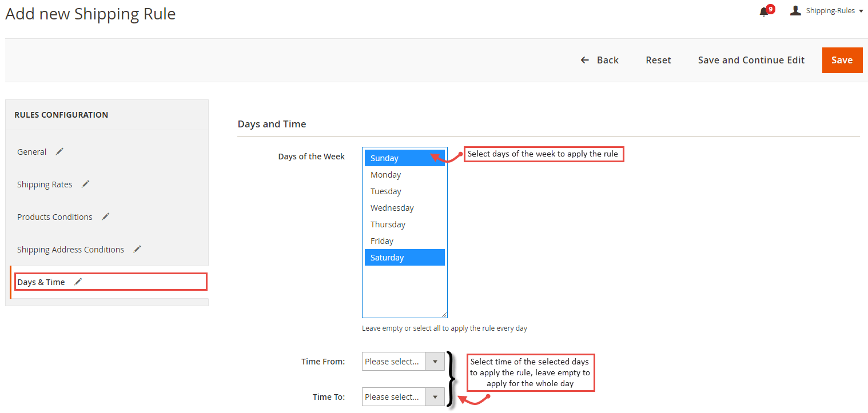Viewport: 868px width, 413px height.
Task: Open notifications bell with 9 alerts
Action: tap(766, 11)
